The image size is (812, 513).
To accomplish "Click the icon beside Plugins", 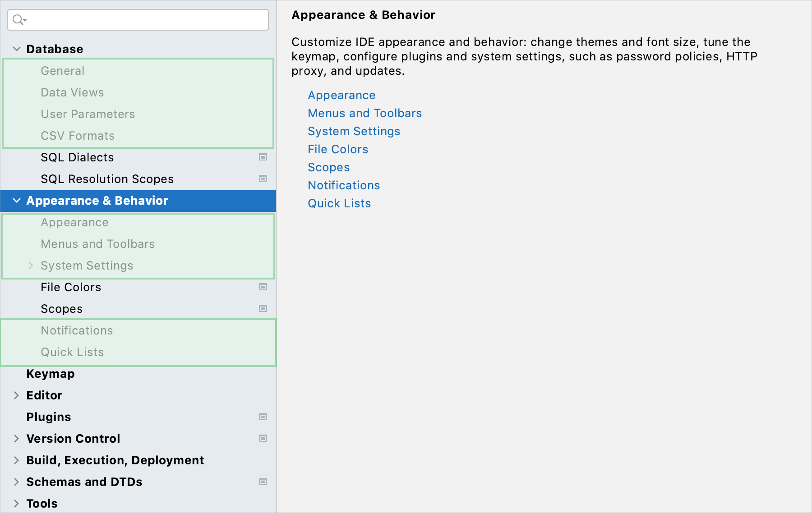I will coord(262,417).
